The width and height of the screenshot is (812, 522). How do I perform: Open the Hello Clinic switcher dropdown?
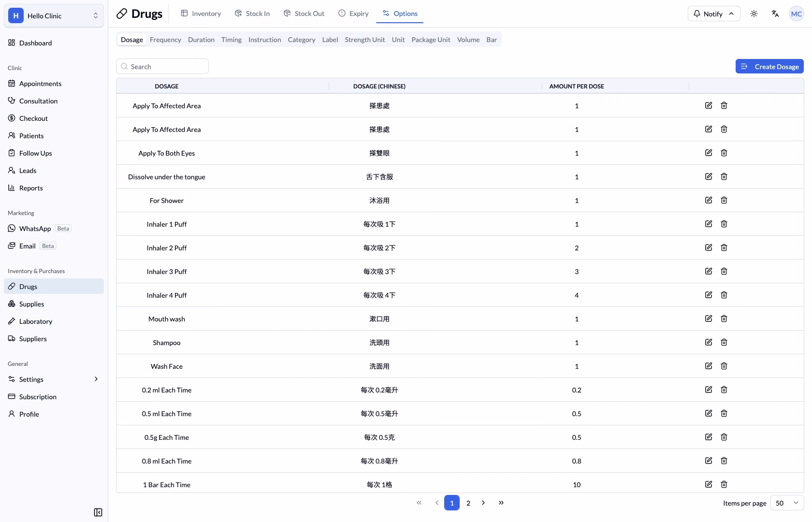54,15
